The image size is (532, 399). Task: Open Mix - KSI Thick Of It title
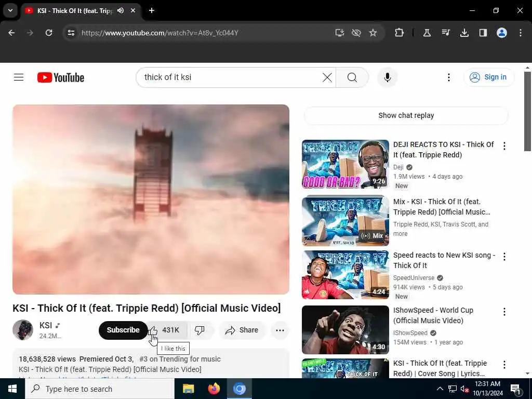[x=442, y=207]
